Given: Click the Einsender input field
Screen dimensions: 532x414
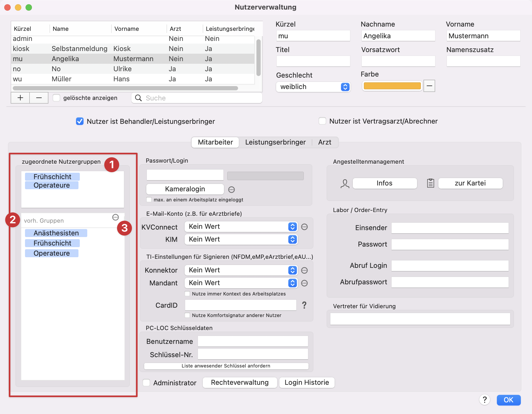Looking at the screenshot, I should (450, 228).
